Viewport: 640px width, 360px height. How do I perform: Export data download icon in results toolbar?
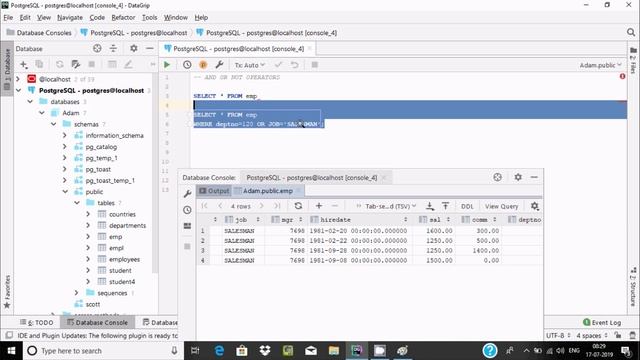(430, 206)
